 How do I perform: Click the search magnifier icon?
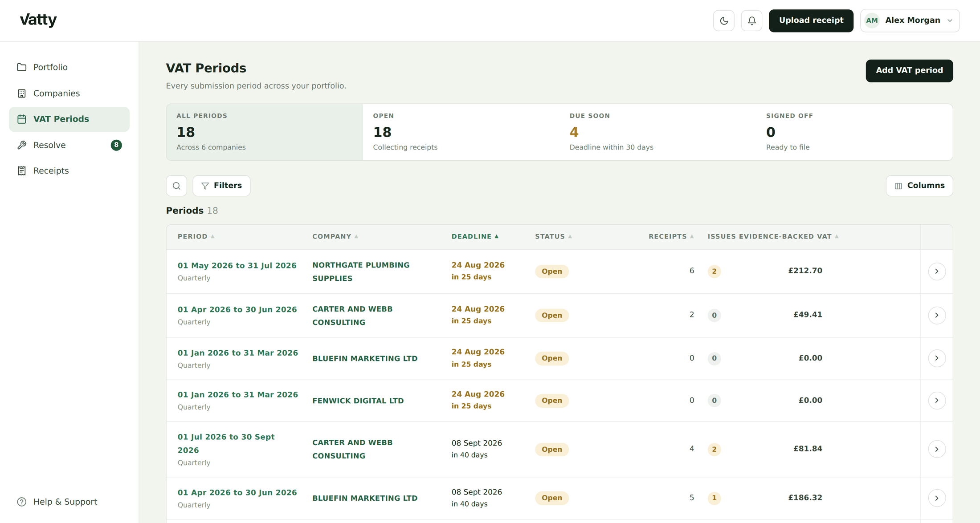pyautogui.click(x=176, y=186)
